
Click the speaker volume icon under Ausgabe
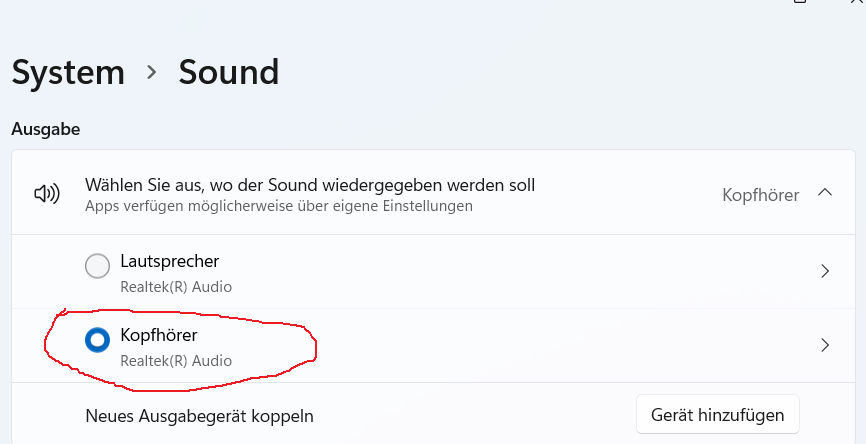tap(47, 194)
